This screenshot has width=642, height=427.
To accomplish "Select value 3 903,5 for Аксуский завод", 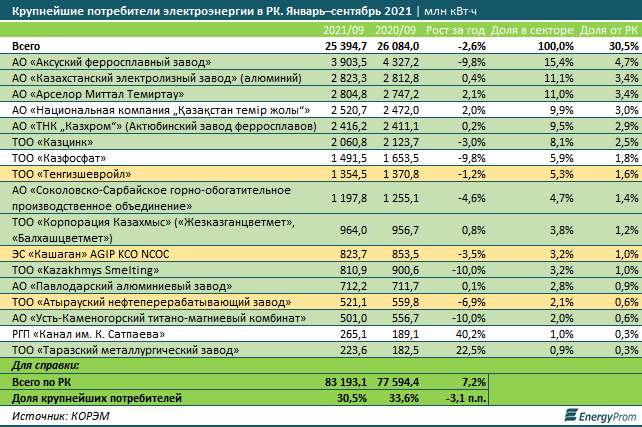I will 349,62.
